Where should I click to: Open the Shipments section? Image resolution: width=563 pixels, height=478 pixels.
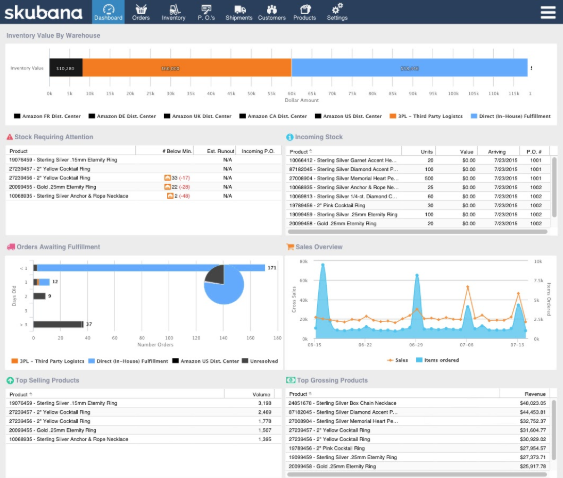coord(239,12)
